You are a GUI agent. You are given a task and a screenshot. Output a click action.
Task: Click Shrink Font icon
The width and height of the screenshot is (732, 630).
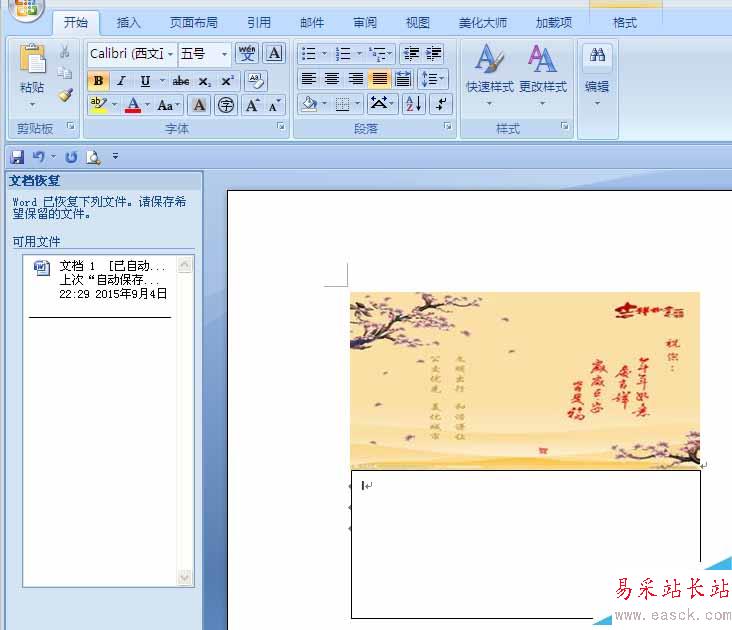274,105
